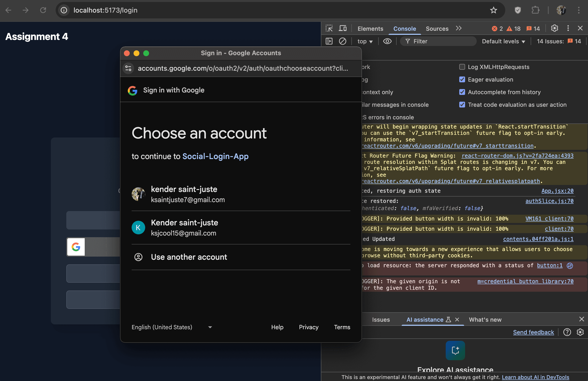Open the browser shield extension icon
588x381 pixels.
(518, 10)
